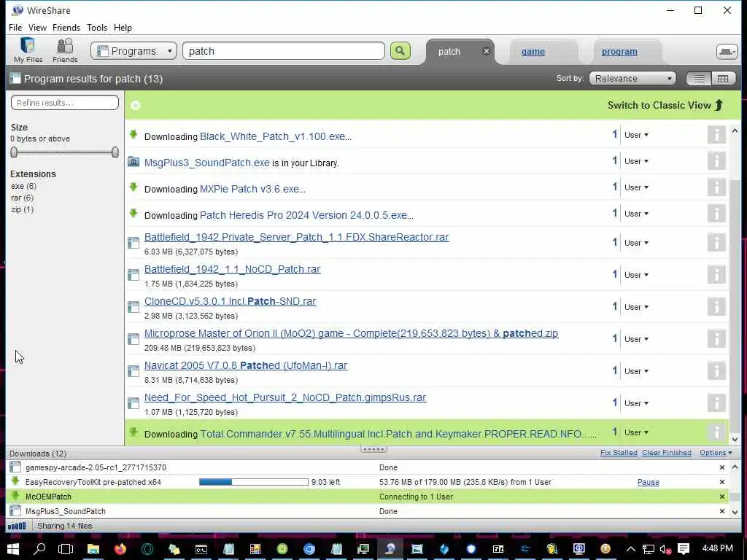Cancel EasyRecoveryToolKit download
Screen dimensions: 747x560
pyautogui.click(x=721, y=482)
